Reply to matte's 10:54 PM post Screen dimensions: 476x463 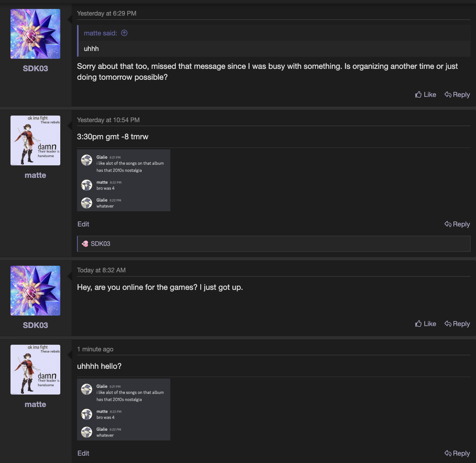(x=457, y=224)
